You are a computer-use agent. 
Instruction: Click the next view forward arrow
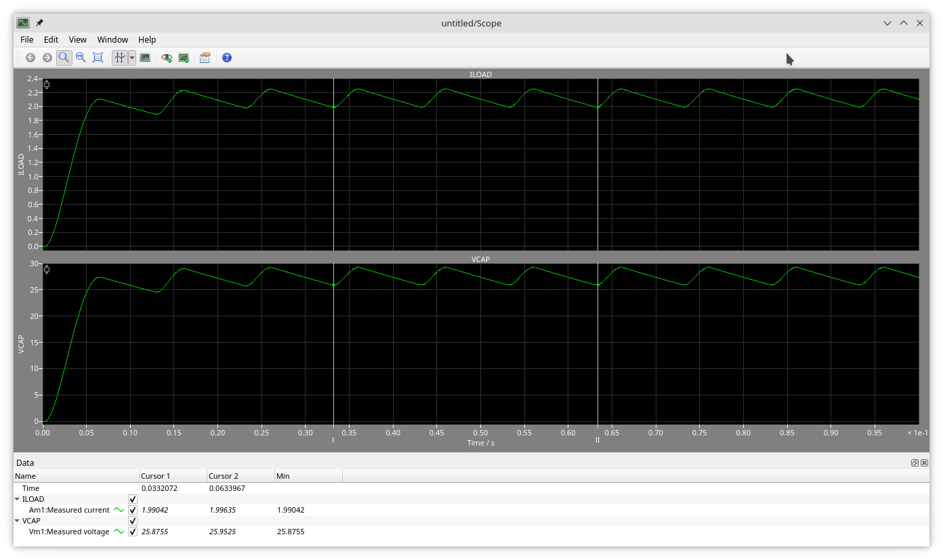(47, 58)
